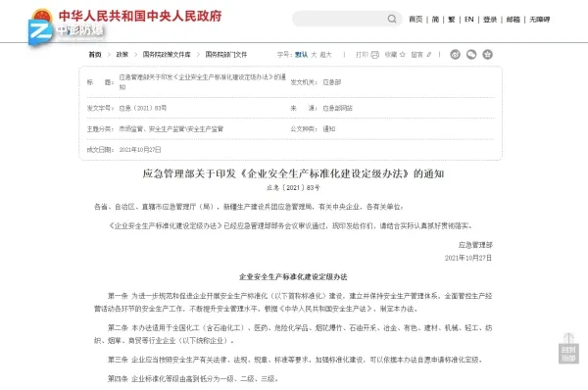Set font size to 超大
This screenshot has width=588, height=390.
click(x=326, y=54)
